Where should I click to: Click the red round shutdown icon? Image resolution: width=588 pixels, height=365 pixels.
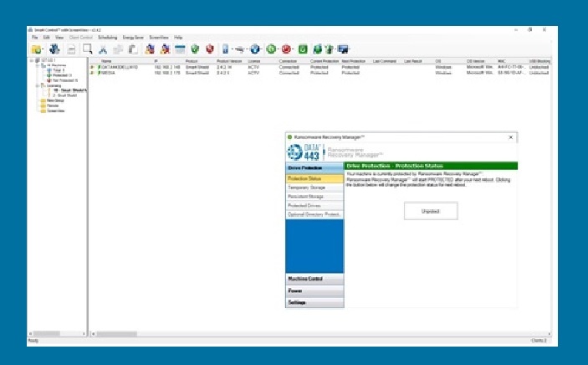point(287,49)
